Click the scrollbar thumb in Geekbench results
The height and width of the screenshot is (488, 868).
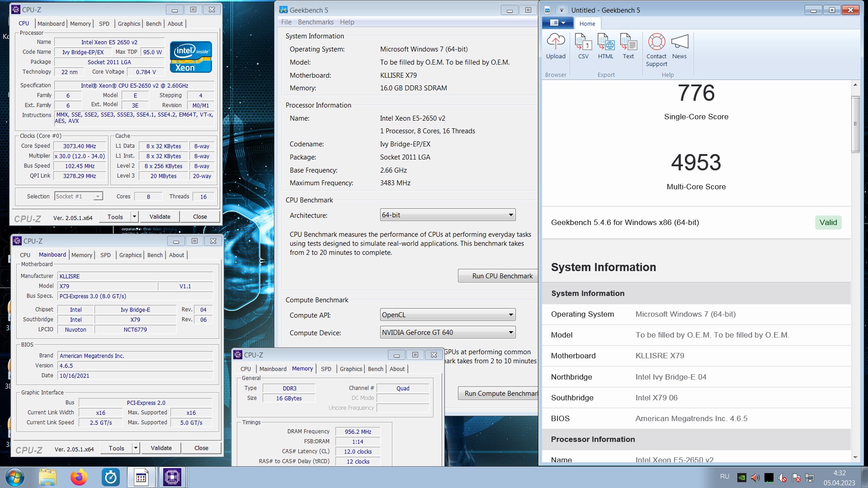(855, 124)
